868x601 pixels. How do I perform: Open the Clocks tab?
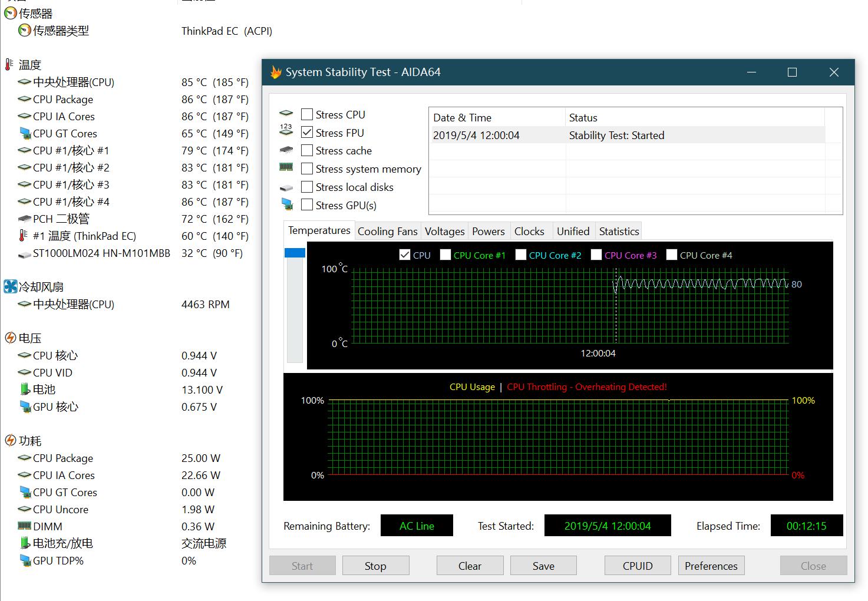click(x=529, y=232)
